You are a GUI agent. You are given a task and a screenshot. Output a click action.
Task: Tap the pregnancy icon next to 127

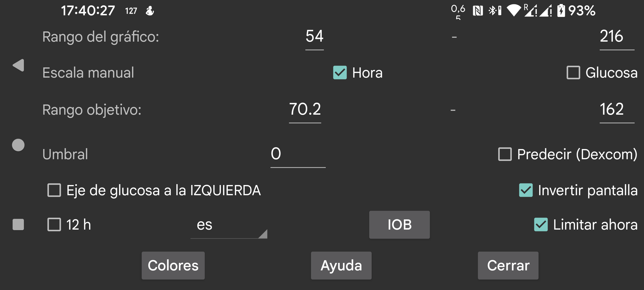pyautogui.click(x=150, y=11)
